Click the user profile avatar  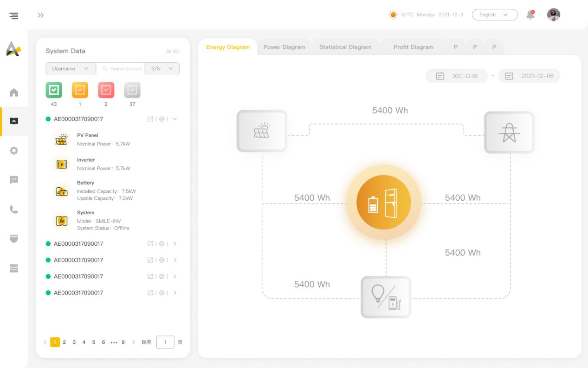coord(553,15)
